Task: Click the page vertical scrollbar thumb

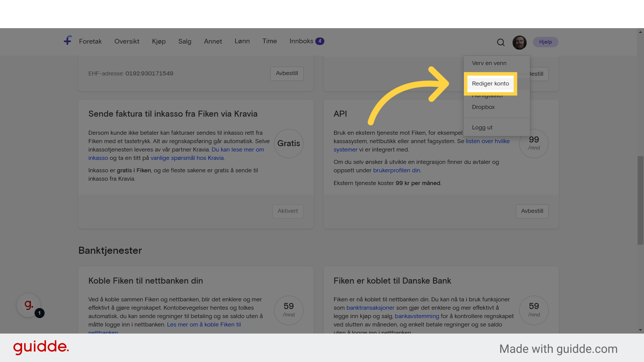Action: point(640,200)
